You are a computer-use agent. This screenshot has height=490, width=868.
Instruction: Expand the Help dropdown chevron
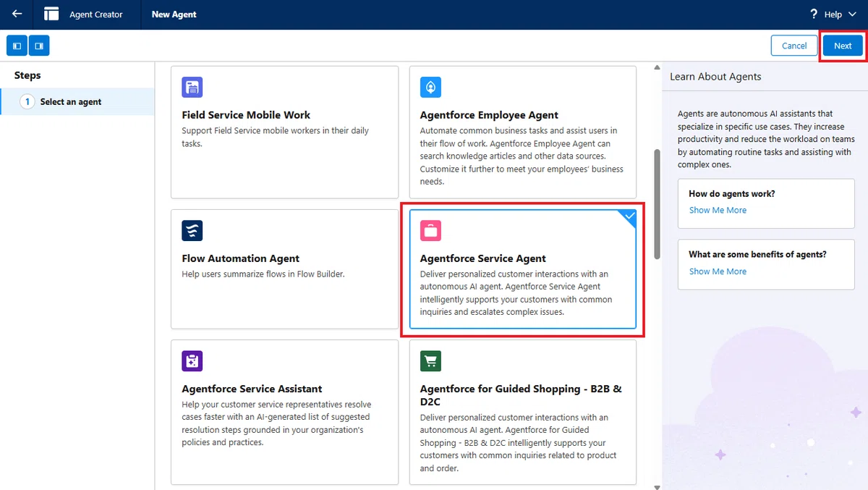(x=851, y=14)
